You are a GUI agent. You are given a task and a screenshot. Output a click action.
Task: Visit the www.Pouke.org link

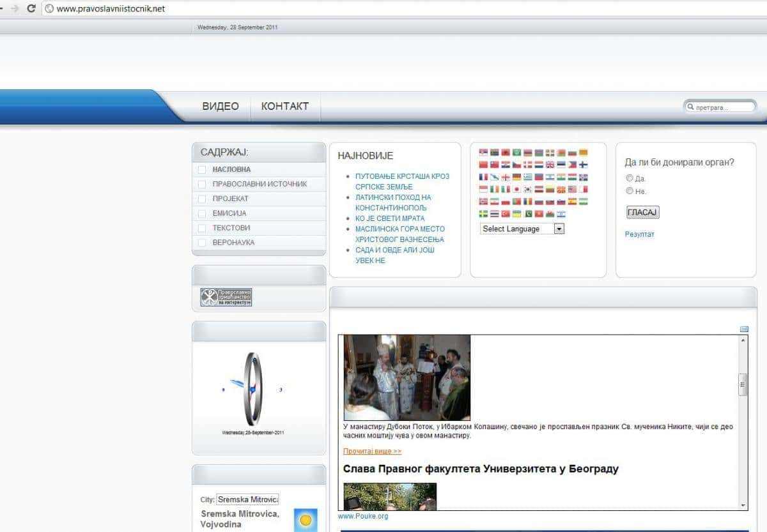(x=363, y=516)
